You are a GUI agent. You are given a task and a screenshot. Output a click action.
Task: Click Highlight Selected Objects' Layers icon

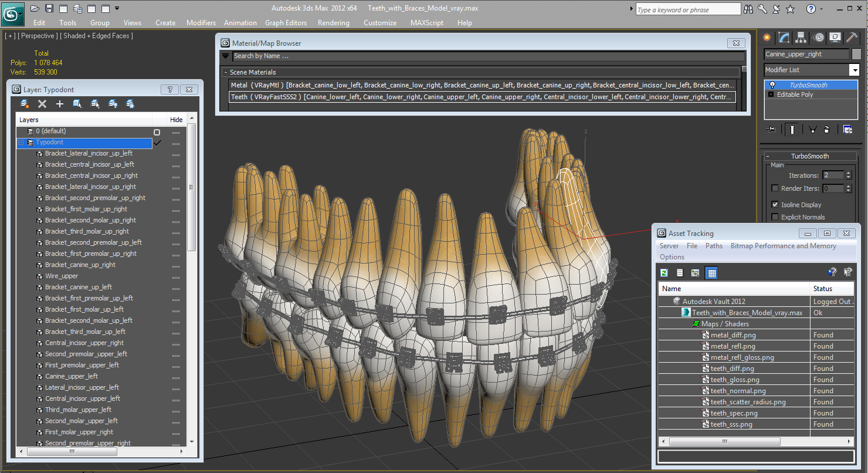point(95,104)
